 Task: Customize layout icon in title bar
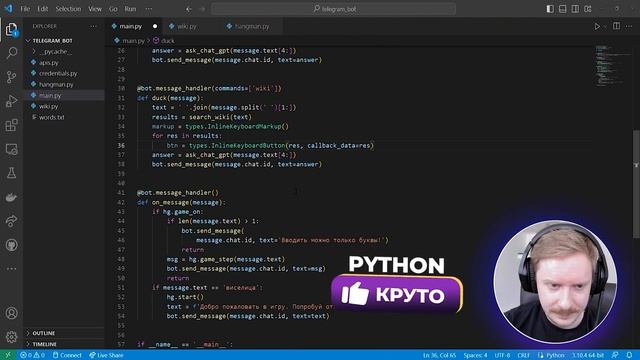[588, 9]
